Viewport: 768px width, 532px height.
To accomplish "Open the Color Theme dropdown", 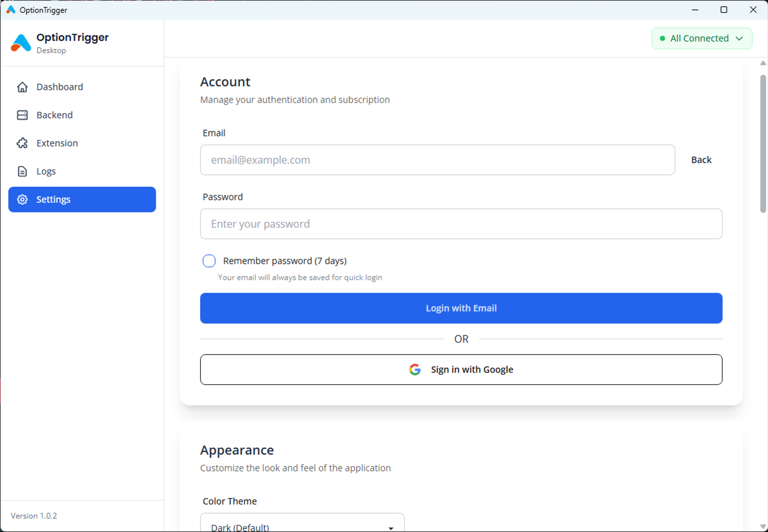I will click(x=302, y=523).
